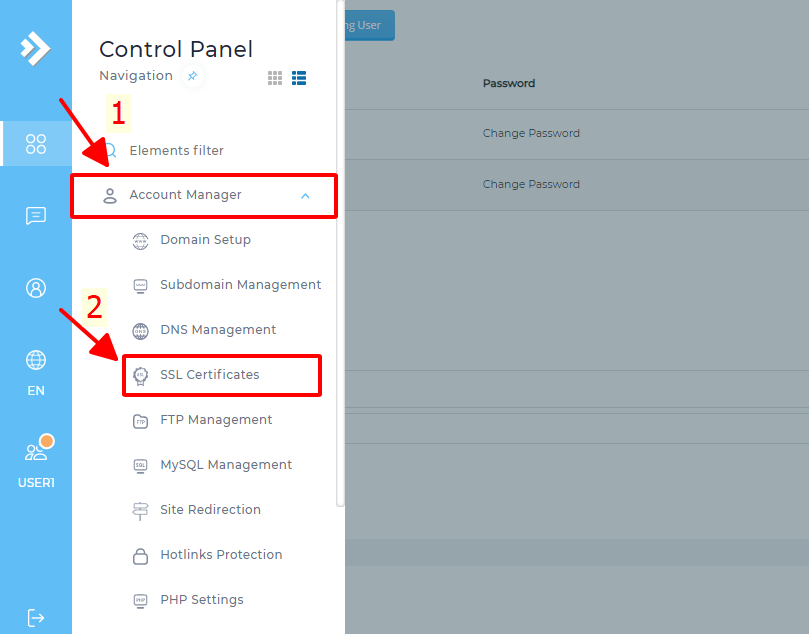The image size is (809, 634).
Task: Open Domain Setup menu item
Action: point(205,240)
